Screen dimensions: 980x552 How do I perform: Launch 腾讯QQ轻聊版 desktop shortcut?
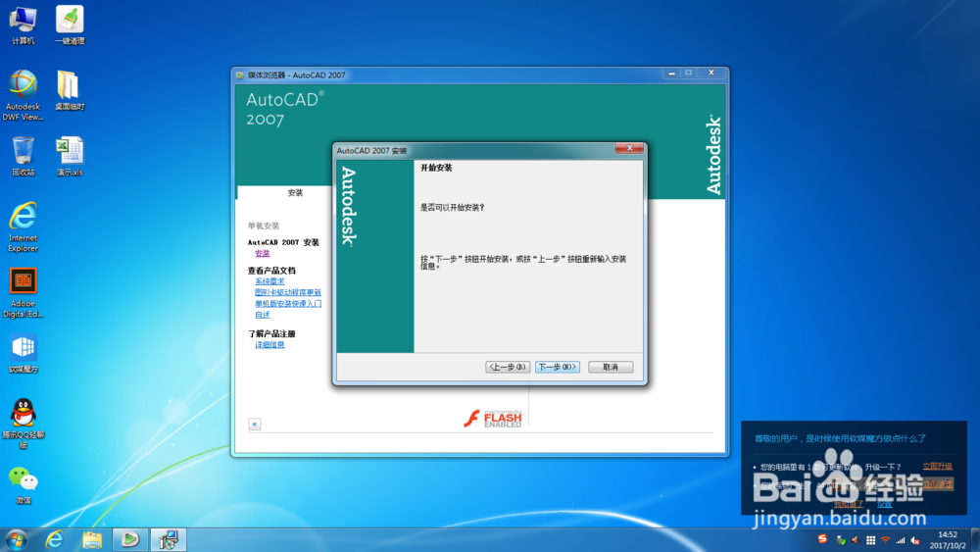pyautogui.click(x=24, y=424)
